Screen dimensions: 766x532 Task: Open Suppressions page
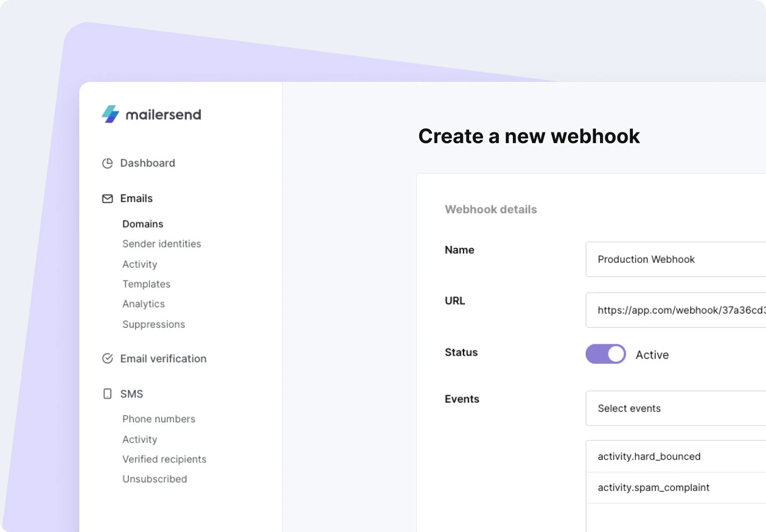(x=154, y=324)
